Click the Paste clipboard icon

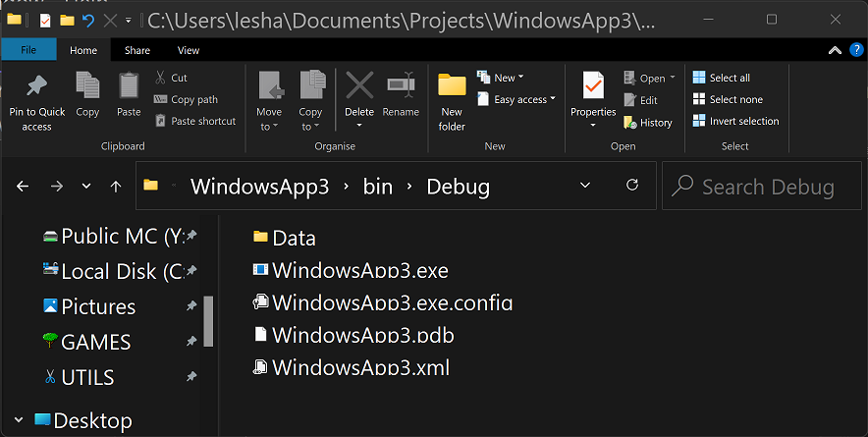coord(129,85)
